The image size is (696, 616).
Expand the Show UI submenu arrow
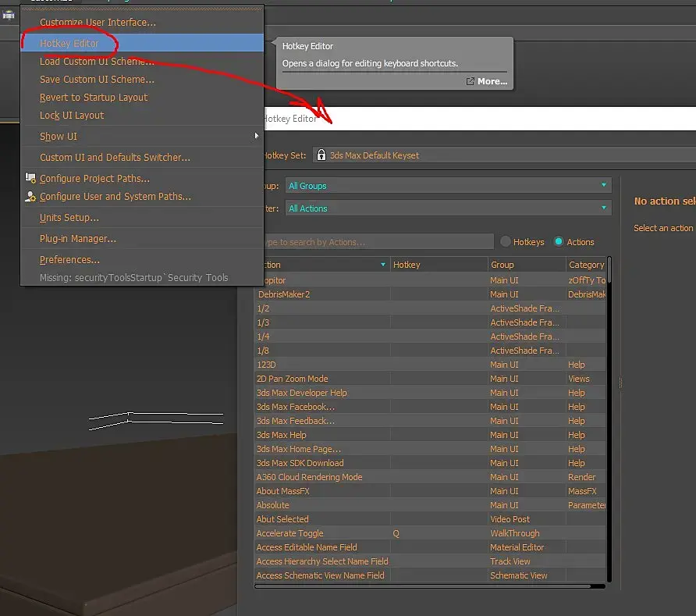point(256,136)
